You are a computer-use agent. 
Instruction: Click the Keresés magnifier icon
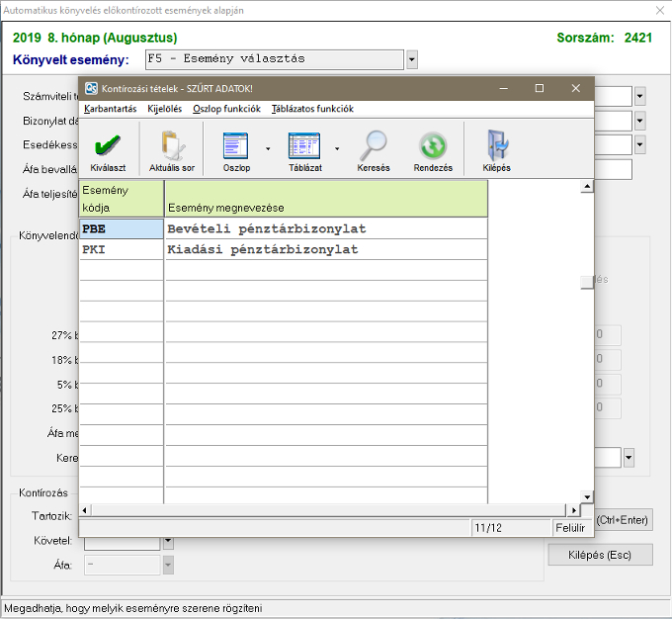pyautogui.click(x=374, y=146)
